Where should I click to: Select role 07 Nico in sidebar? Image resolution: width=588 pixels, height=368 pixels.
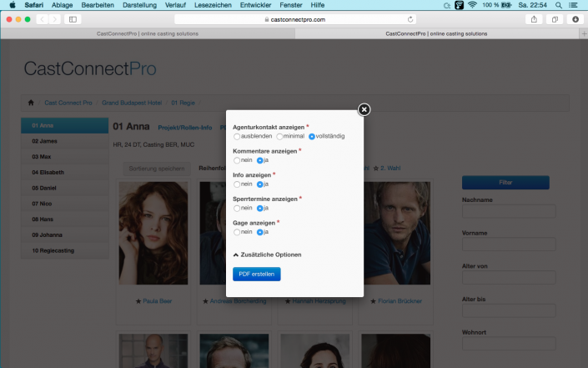pos(64,204)
